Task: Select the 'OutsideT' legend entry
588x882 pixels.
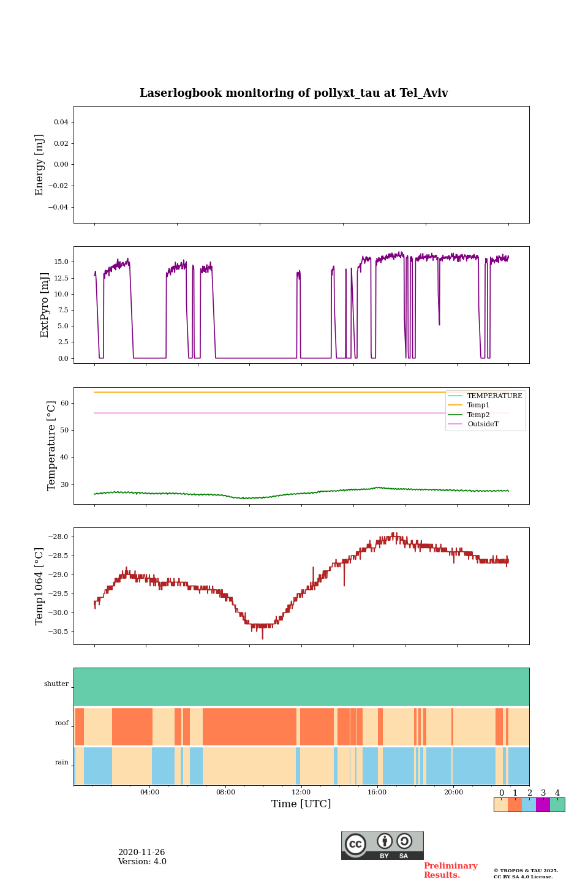Action: coord(473,424)
